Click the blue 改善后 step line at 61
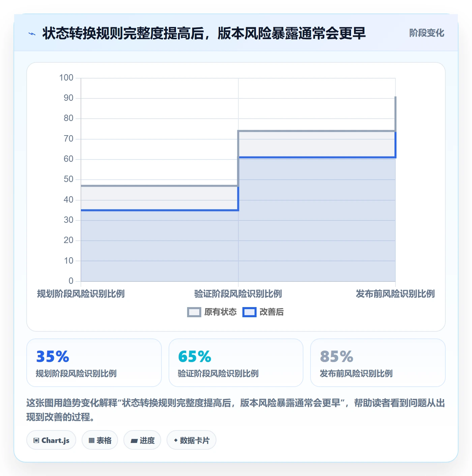This screenshot has width=472, height=476. click(x=317, y=157)
